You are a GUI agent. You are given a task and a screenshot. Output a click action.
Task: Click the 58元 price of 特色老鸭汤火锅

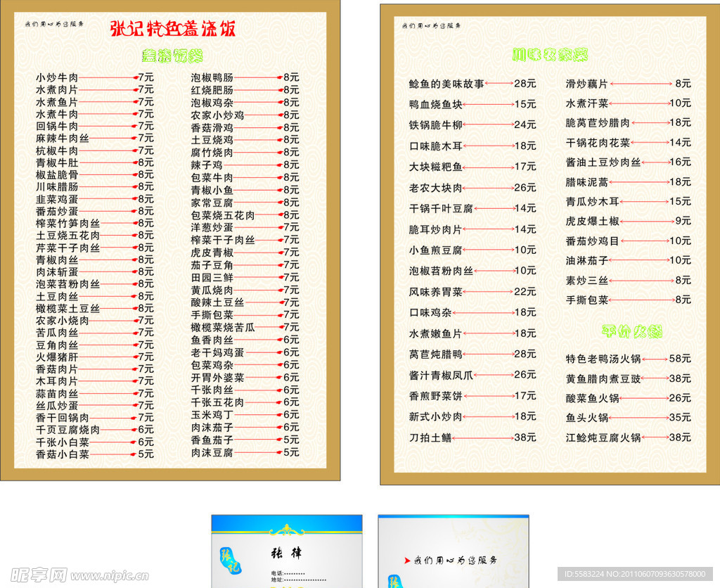click(x=679, y=359)
